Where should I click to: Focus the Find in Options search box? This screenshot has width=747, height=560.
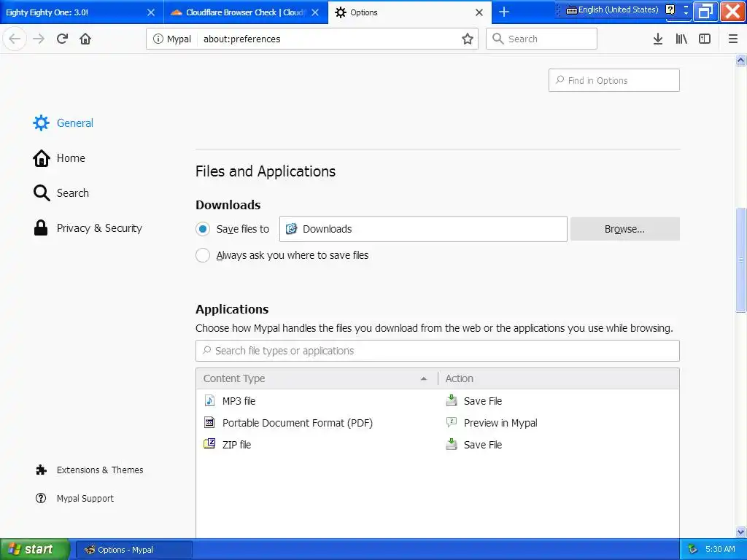(x=614, y=80)
